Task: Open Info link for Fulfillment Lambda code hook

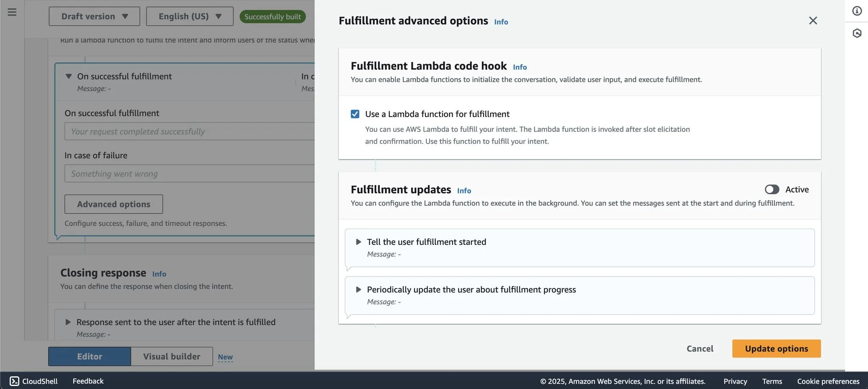Action: point(520,67)
